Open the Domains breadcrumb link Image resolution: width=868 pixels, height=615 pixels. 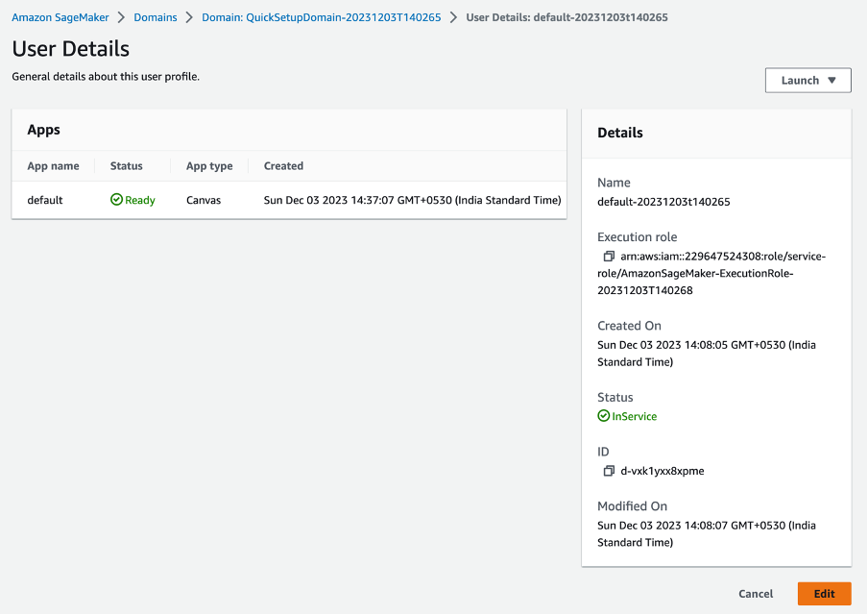point(156,17)
